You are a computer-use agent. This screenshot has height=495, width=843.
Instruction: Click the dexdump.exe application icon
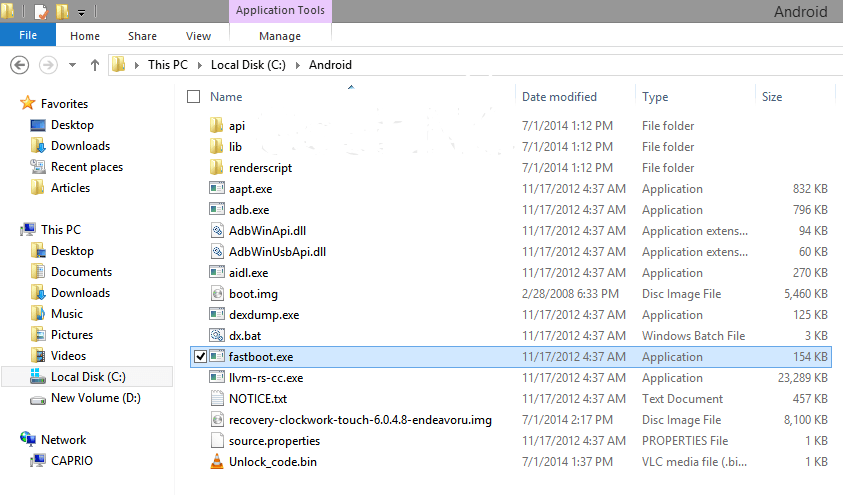click(217, 314)
